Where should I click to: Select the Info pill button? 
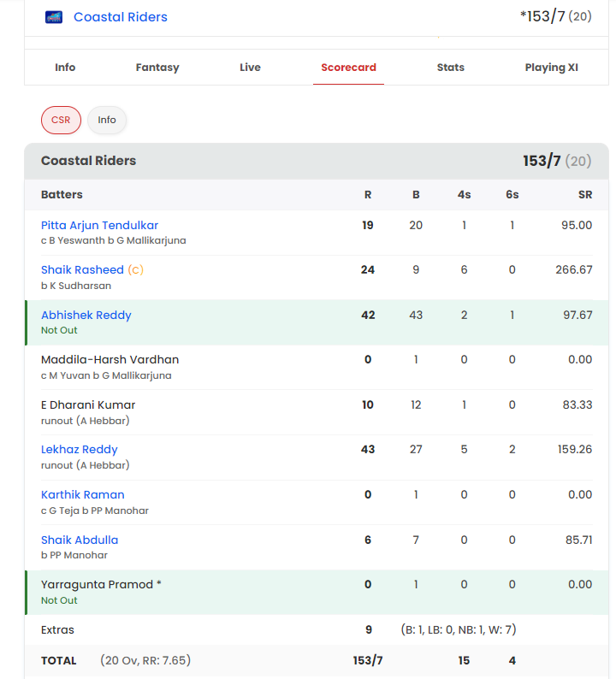(x=107, y=120)
